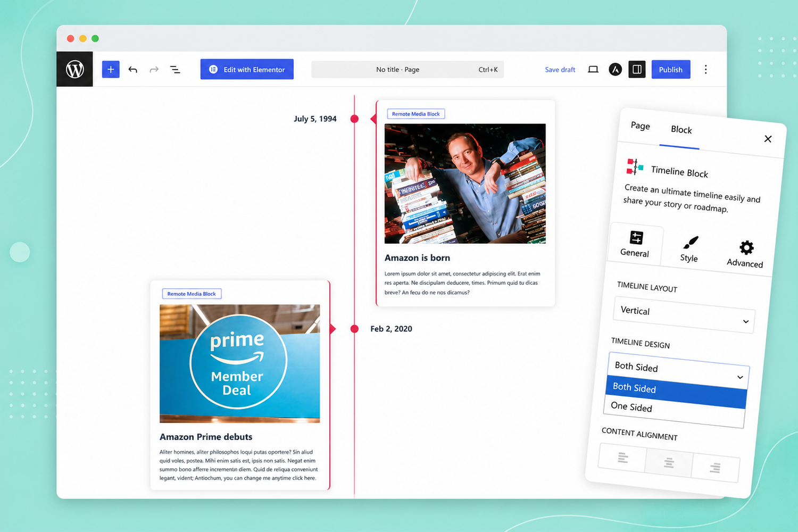Open the document overview list view
The height and width of the screenshot is (532, 798).
click(175, 70)
